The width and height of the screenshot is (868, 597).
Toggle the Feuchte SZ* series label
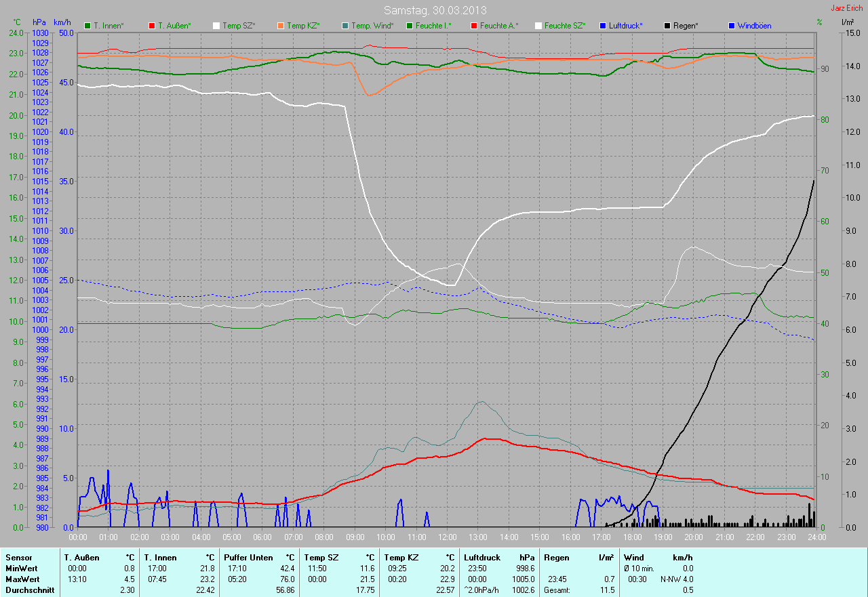[x=564, y=26]
